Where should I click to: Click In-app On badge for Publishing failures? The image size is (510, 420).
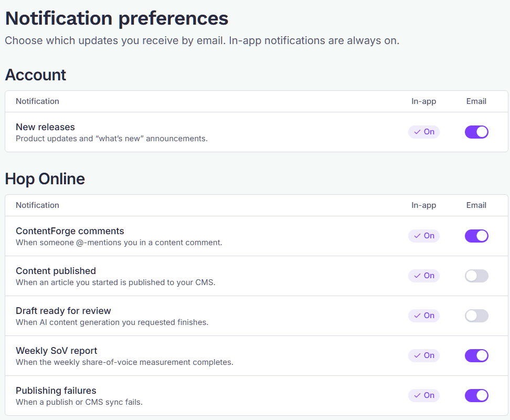tap(424, 395)
